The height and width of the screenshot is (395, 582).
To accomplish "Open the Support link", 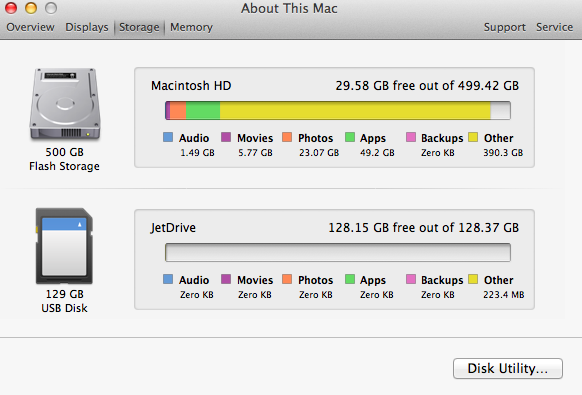I will 505,27.
